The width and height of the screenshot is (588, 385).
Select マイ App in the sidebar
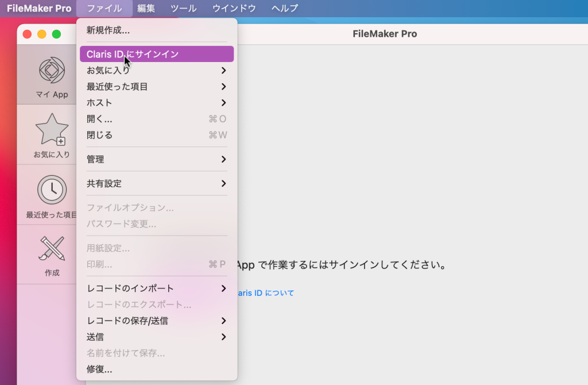click(x=52, y=75)
